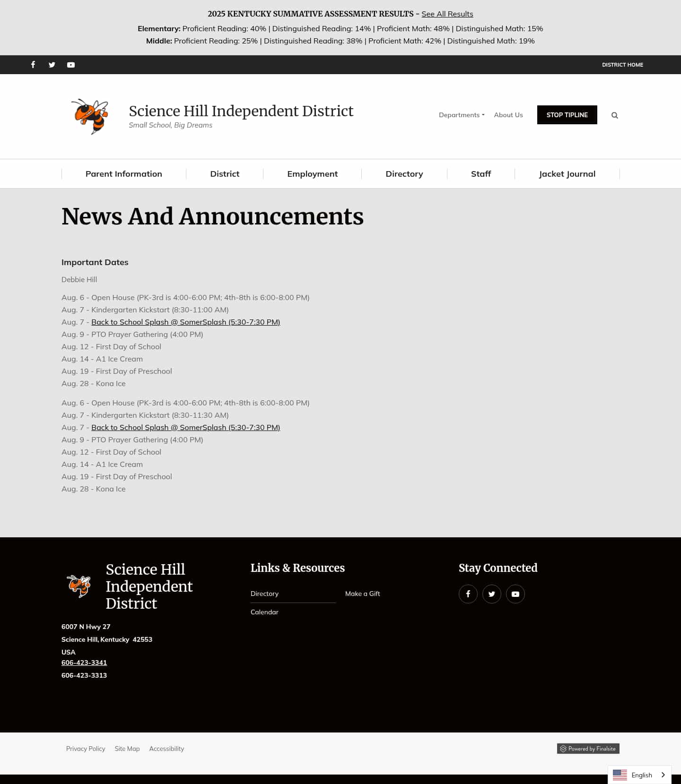
Task: Open footer Calendar link
Action: (264, 612)
